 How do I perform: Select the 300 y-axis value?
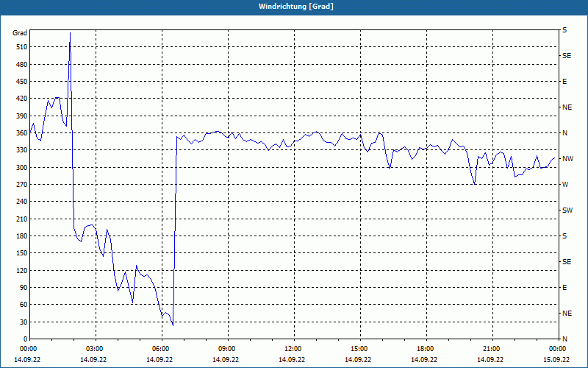pyautogui.click(x=22, y=168)
